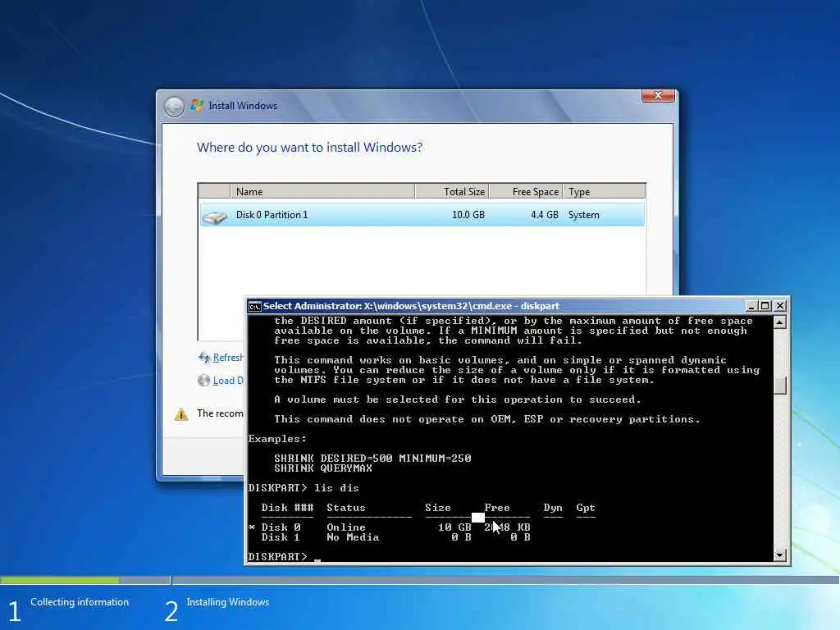Click the Collecting information step label
Viewport: 840px width, 630px height.
[80, 602]
